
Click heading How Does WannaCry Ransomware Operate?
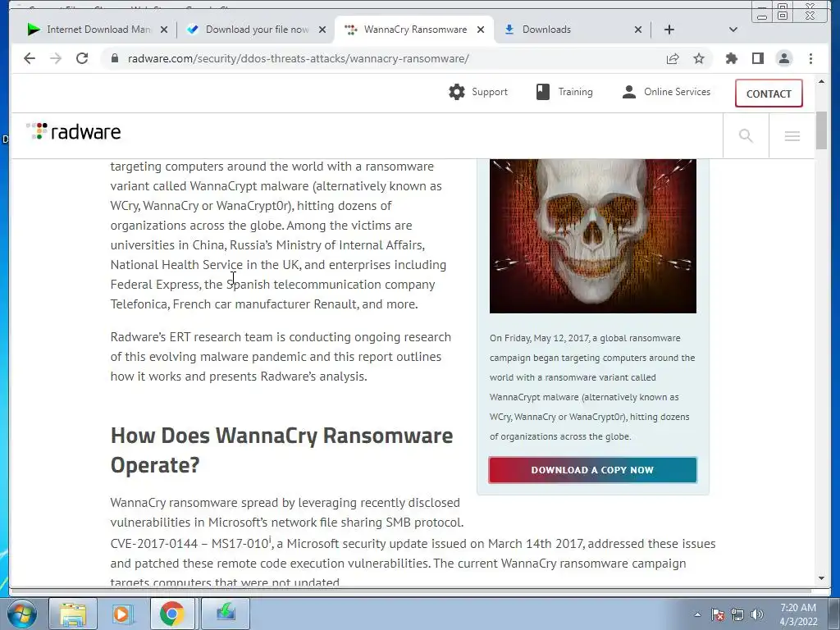point(282,450)
